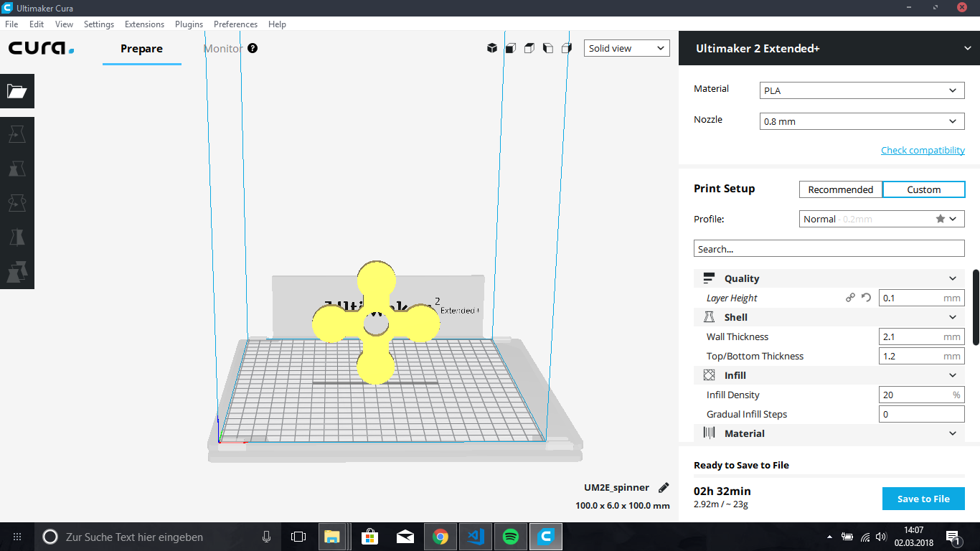The image size is (980, 551).
Task: Click the Infill Density value field
Action: click(x=922, y=395)
